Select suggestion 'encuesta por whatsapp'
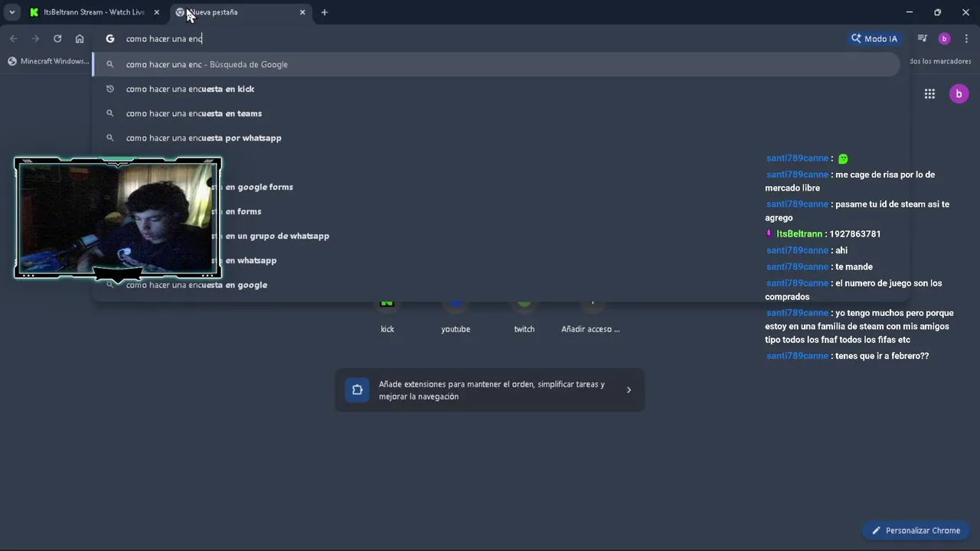The width and height of the screenshot is (980, 551). point(496,138)
